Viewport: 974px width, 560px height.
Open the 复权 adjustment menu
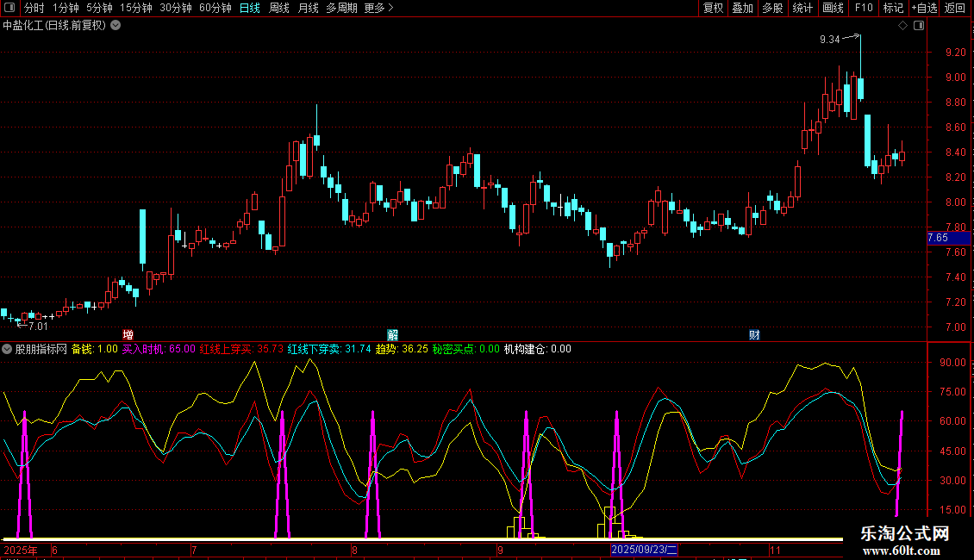(714, 8)
